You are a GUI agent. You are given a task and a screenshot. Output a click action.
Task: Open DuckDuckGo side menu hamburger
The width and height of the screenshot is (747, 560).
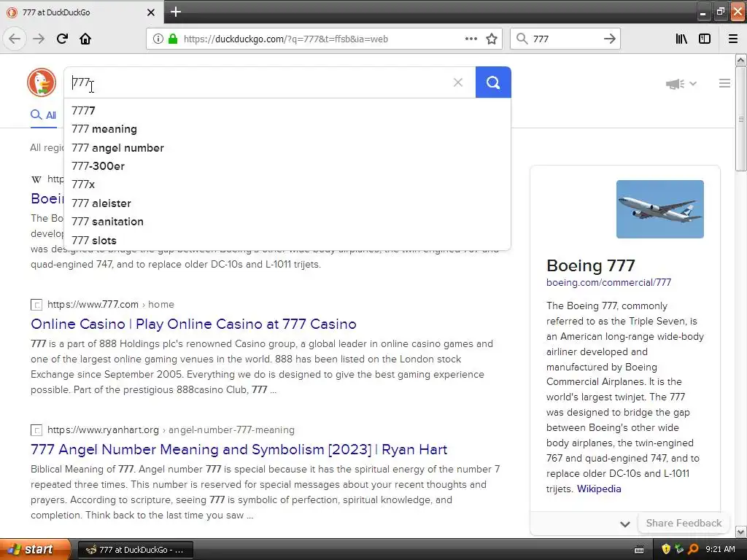coord(724,83)
